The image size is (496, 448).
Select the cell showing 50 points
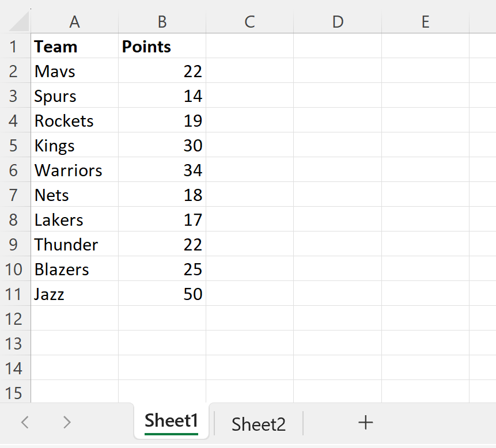162,294
